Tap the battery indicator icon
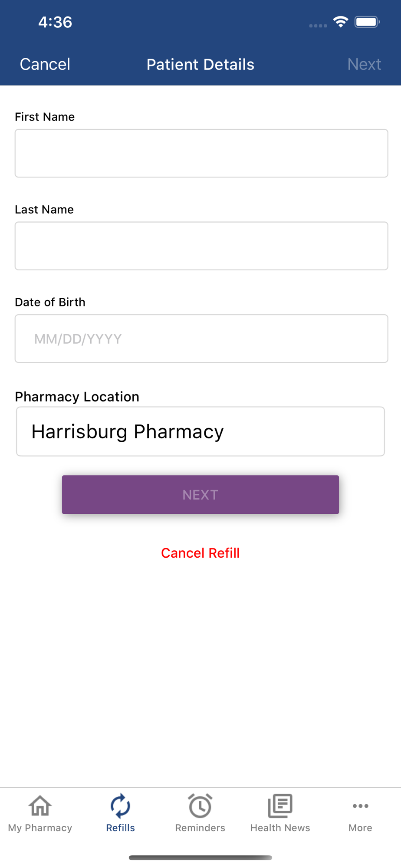Image resolution: width=401 pixels, height=868 pixels. (x=367, y=22)
